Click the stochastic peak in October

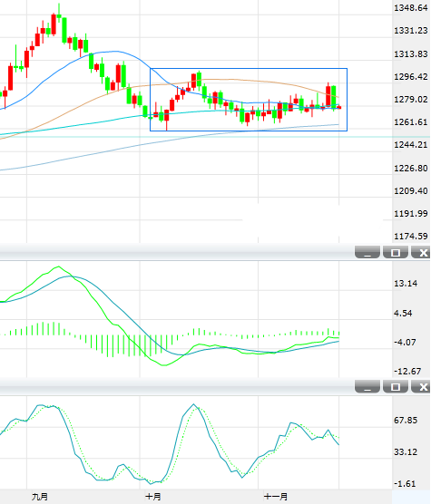point(193,404)
